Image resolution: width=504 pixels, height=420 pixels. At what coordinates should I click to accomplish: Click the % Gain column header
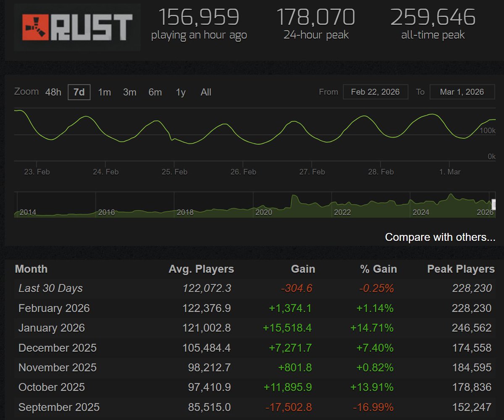[378, 269]
